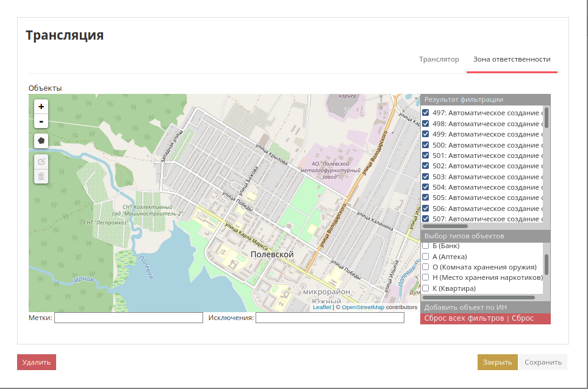Uncheck object 503 in filter results
Viewport: 588px width, 389px height.
[426, 176]
